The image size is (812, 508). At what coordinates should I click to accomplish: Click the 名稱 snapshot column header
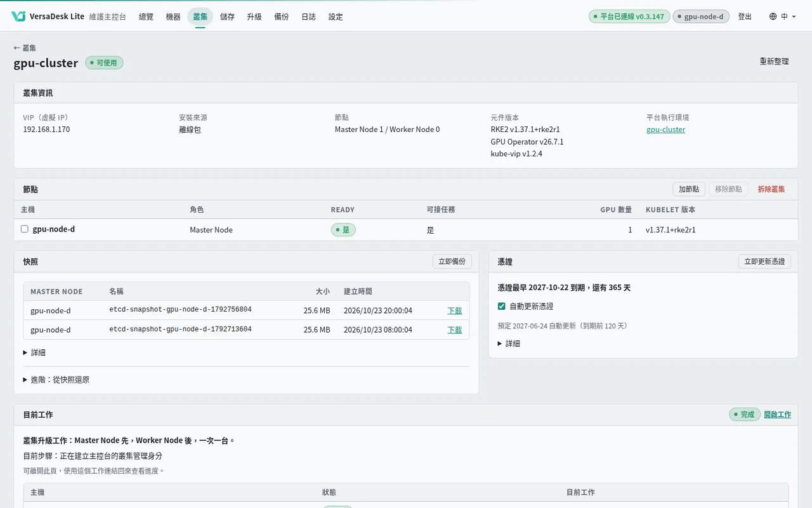(116, 291)
